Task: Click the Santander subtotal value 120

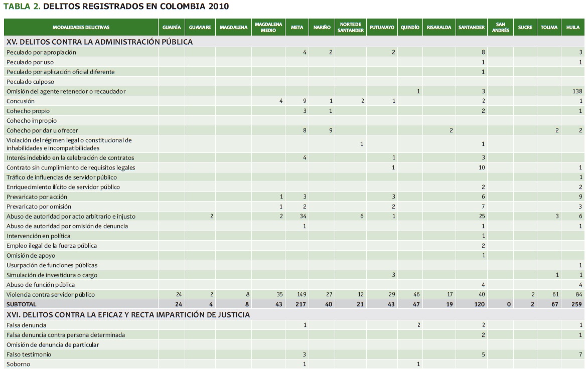Action: click(480, 304)
